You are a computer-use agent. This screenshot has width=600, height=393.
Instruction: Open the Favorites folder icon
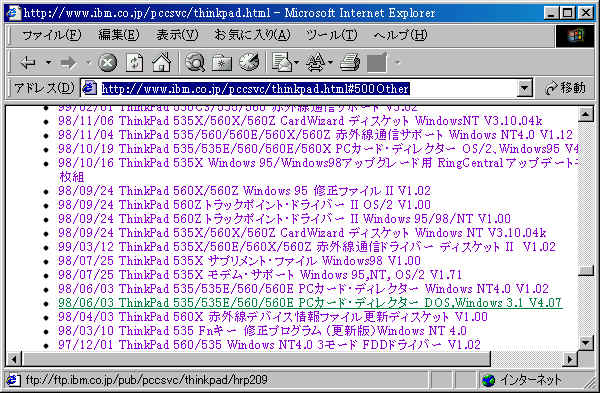coord(222,63)
